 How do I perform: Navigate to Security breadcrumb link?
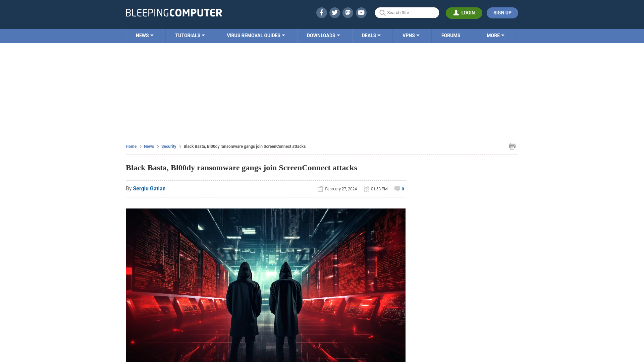168,146
